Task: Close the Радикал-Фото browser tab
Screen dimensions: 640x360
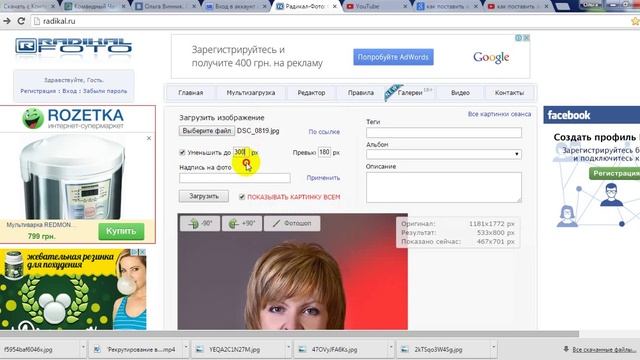Action: click(x=335, y=7)
